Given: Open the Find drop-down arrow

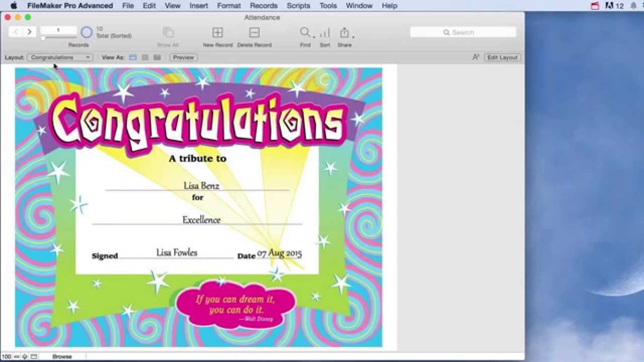Looking at the screenshot, I should coord(314,37).
